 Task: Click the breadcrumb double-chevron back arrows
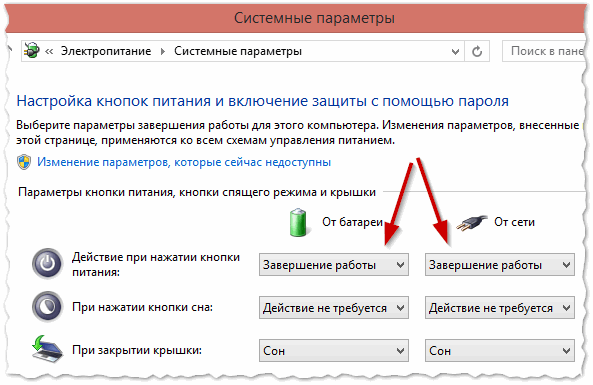(49, 51)
